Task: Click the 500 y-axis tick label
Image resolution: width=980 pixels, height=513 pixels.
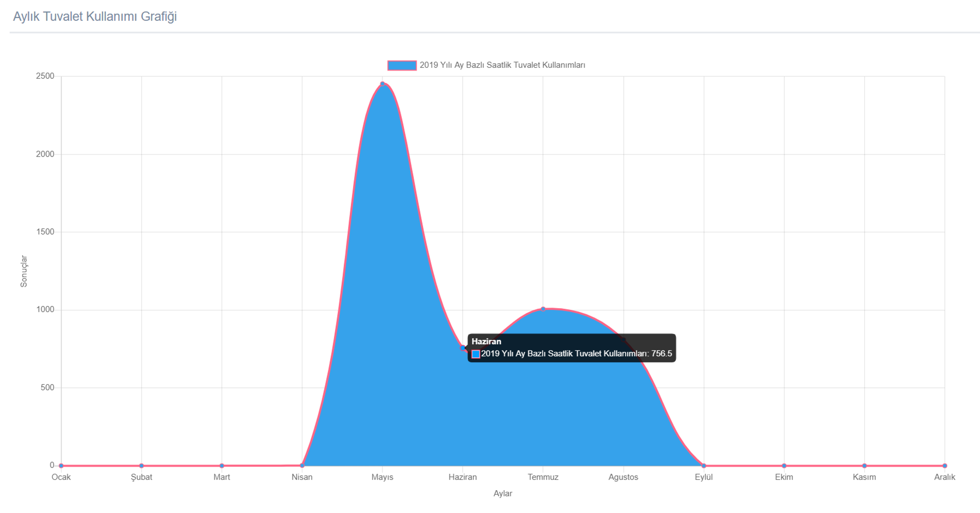Action: point(48,387)
